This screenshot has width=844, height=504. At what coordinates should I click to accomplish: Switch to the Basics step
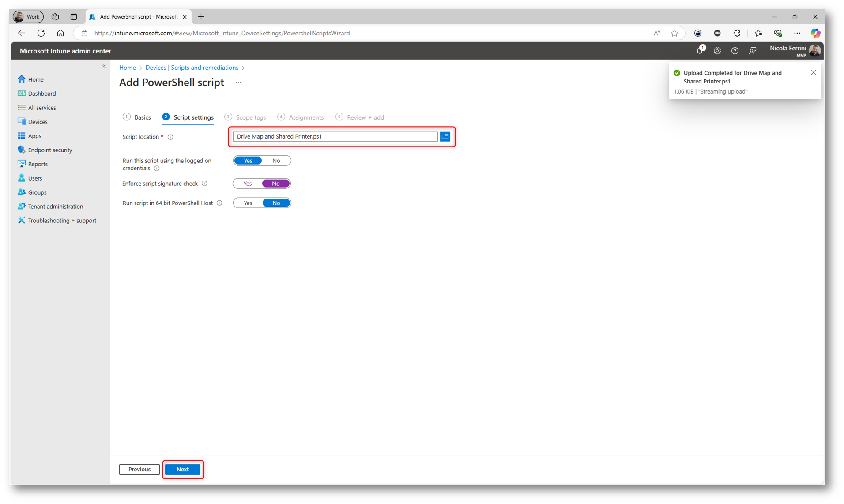(137, 117)
